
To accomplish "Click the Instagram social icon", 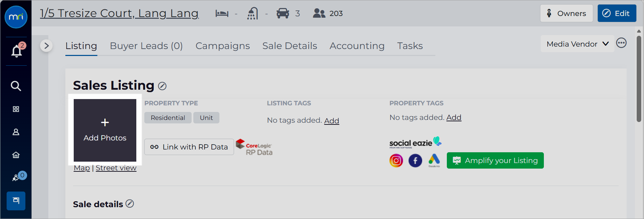I will 396,161.
